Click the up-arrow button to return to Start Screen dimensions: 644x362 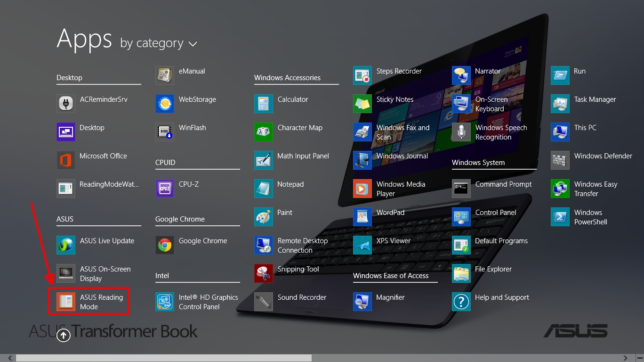64,335
